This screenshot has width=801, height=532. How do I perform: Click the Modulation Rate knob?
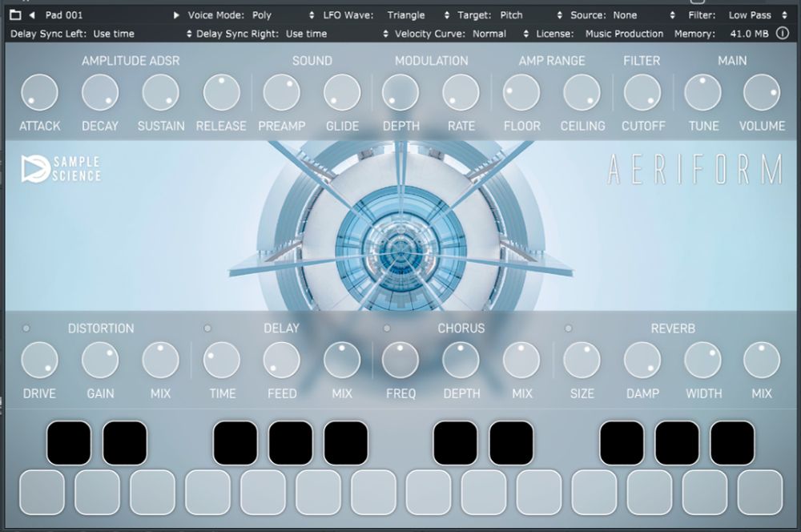click(461, 92)
